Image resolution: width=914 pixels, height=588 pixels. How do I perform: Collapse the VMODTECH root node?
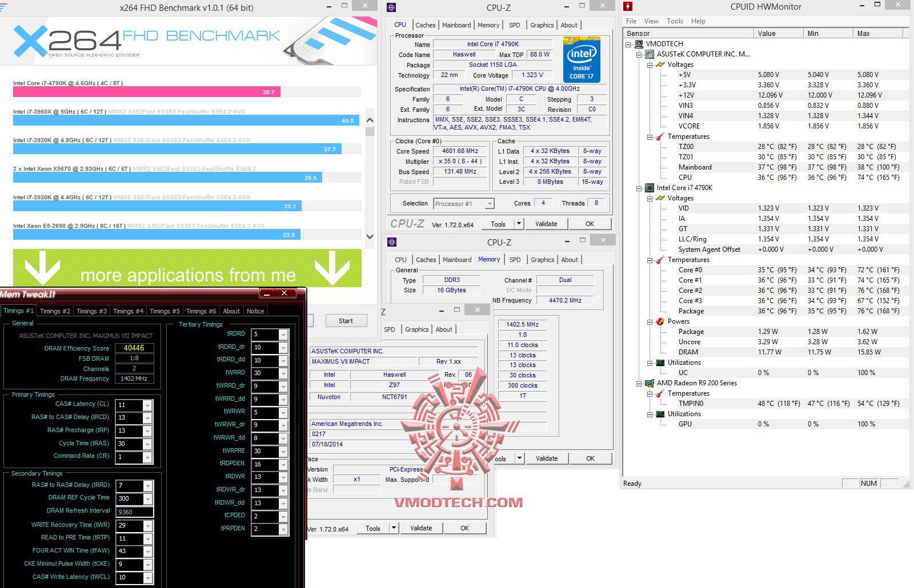pyautogui.click(x=629, y=44)
